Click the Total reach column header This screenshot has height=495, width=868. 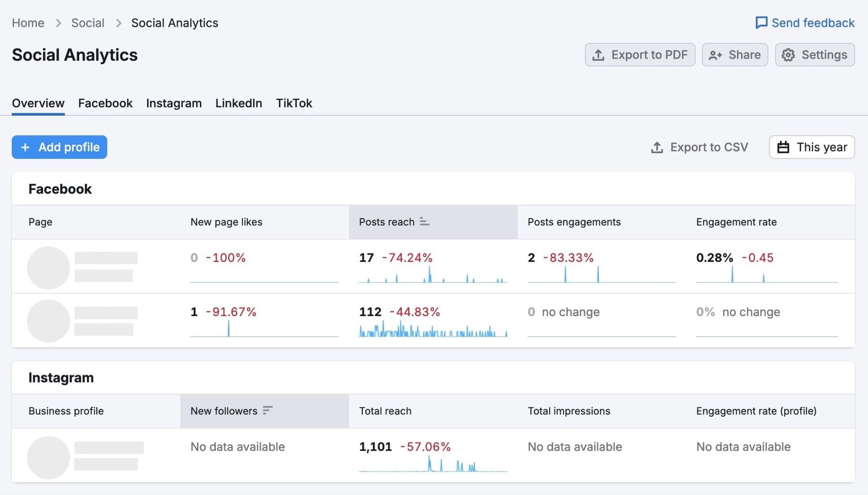(x=385, y=411)
